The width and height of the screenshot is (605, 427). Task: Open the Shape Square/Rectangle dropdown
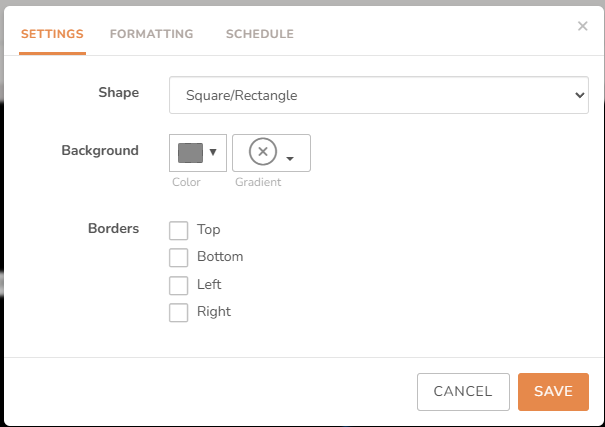378,96
